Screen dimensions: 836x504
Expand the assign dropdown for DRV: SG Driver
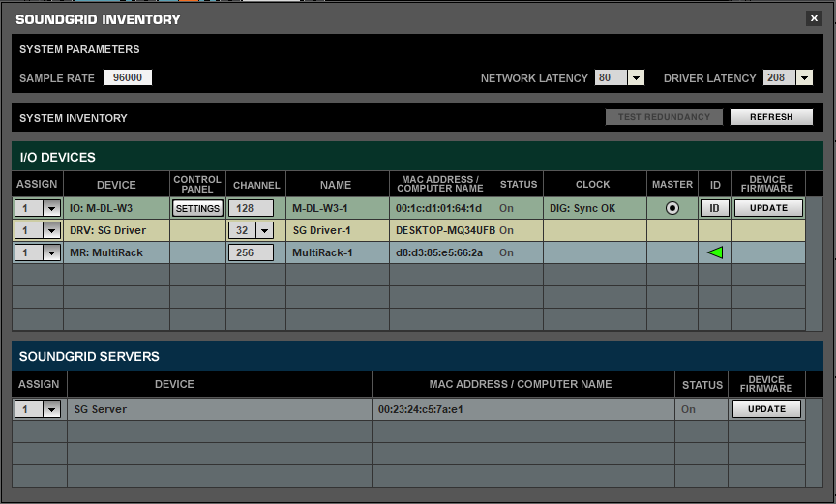48,230
